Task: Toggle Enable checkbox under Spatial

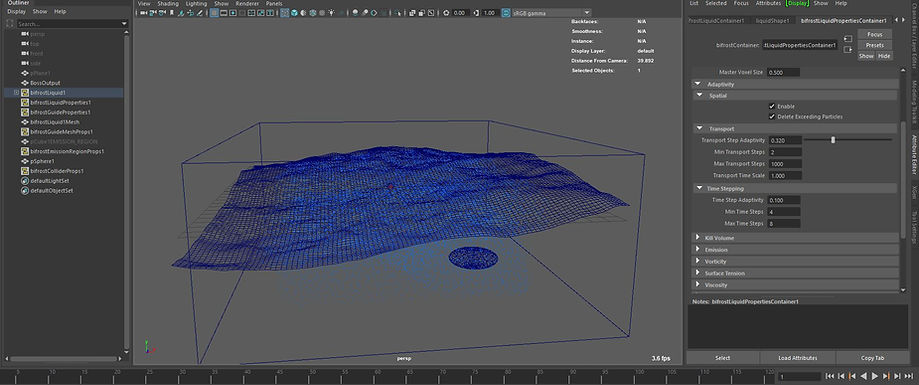Action: click(x=772, y=106)
